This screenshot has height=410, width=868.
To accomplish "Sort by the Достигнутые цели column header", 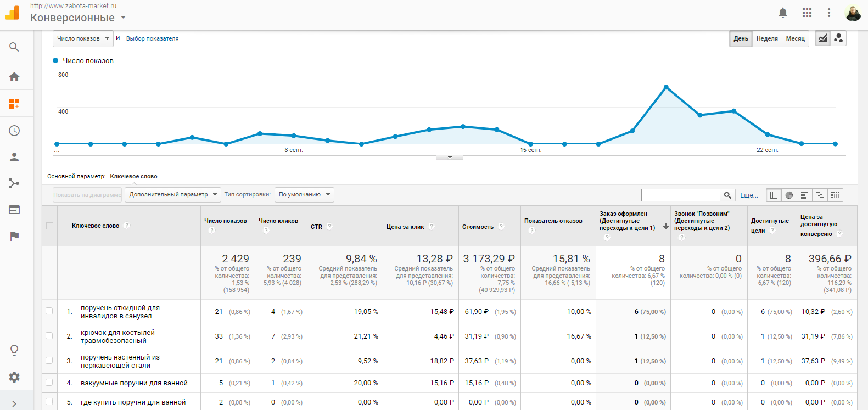I will (770, 226).
